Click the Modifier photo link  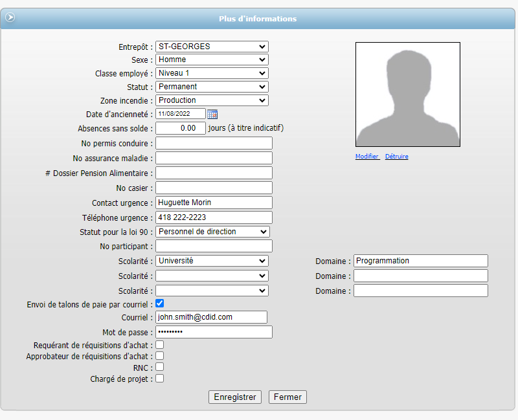[367, 156]
